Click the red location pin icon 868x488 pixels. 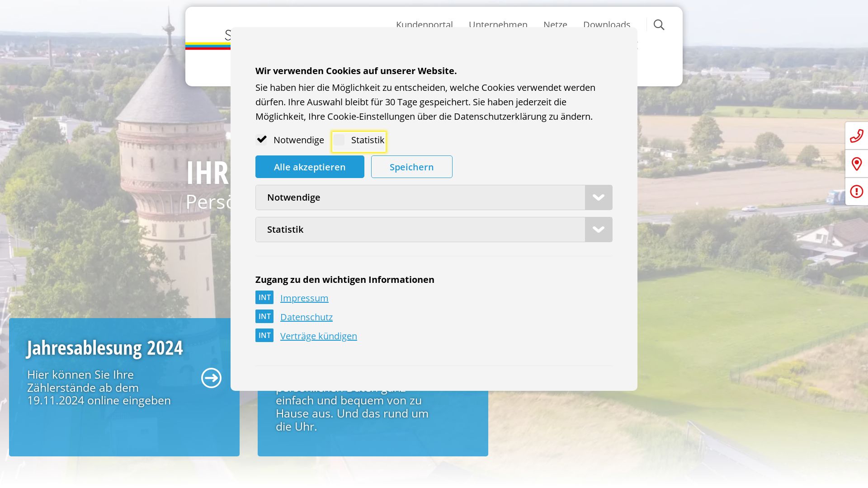857,164
